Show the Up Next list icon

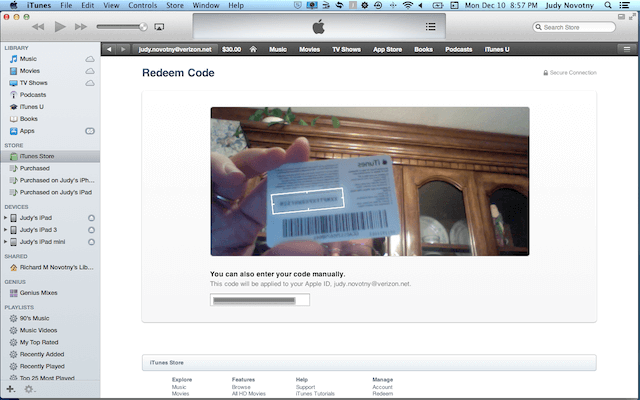point(430,27)
